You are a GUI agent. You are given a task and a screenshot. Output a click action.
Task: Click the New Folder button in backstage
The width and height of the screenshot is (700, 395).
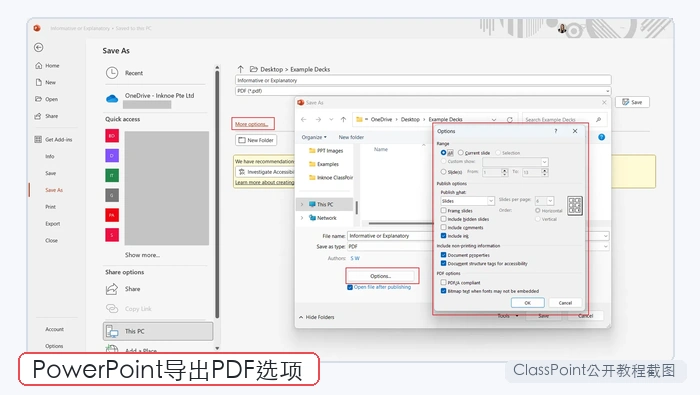pos(256,140)
